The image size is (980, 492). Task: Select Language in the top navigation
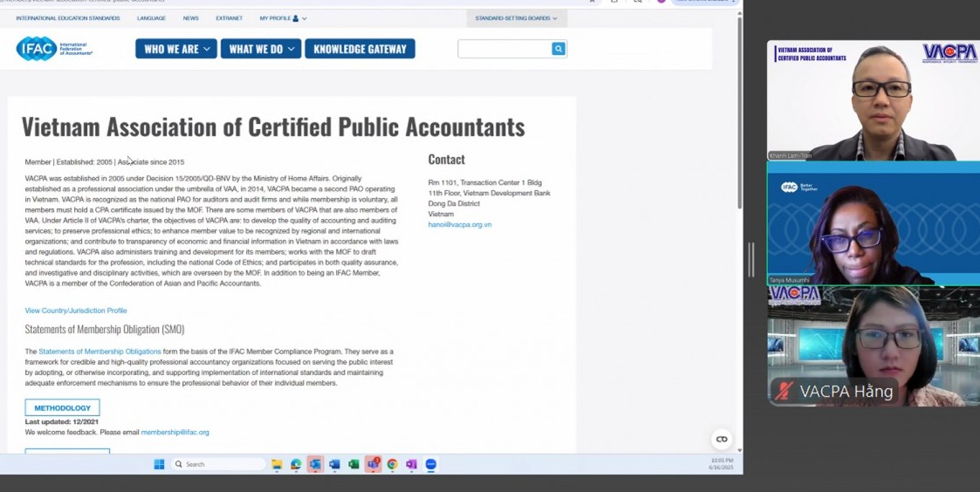pos(151,18)
